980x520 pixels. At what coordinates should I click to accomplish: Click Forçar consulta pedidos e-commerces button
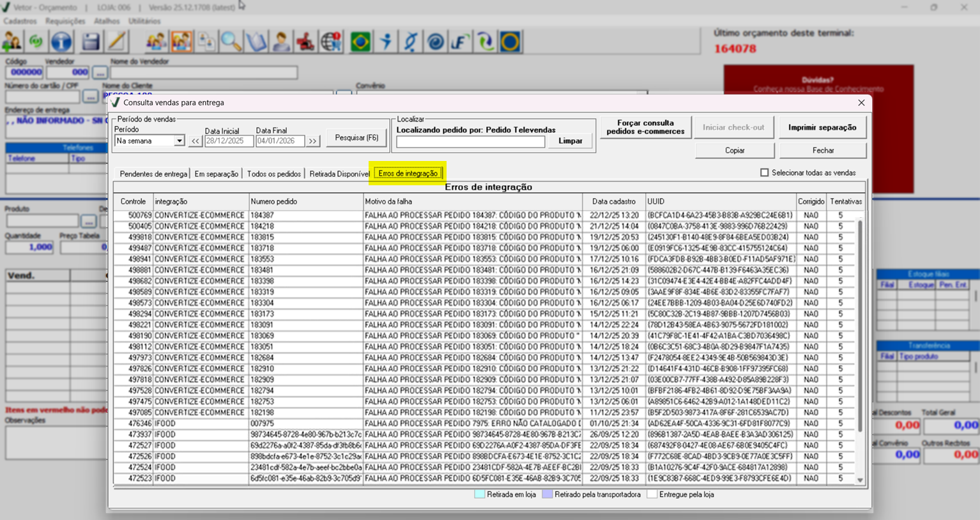(645, 127)
